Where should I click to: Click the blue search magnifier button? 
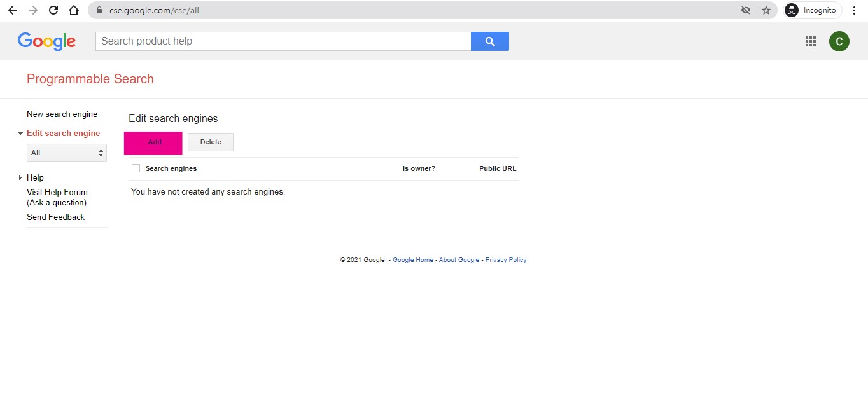click(x=489, y=41)
